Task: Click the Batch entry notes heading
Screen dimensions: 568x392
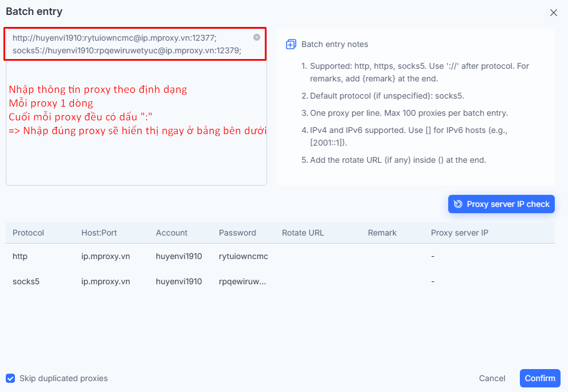Action: pos(335,44)
